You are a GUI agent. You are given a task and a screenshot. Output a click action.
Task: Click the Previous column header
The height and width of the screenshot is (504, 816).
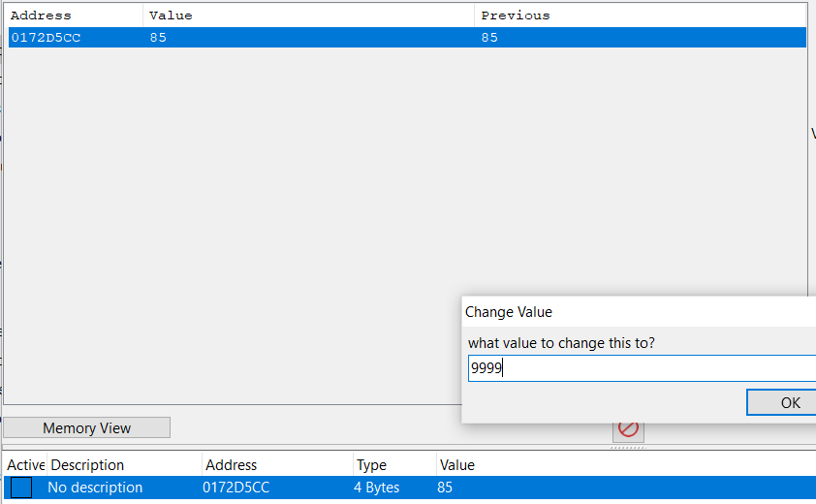pos(516,16)
